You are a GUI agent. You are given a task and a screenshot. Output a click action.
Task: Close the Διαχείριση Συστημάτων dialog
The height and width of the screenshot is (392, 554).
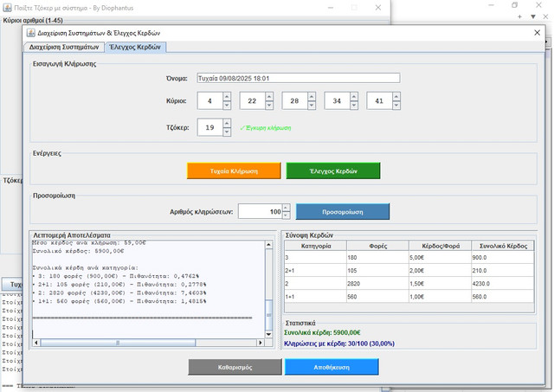pyautogui.click(x=537, y=33)
